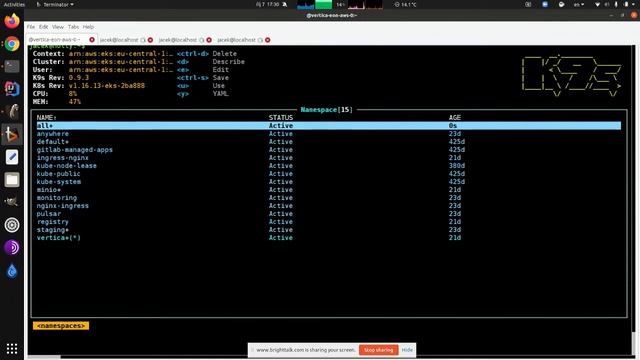Open the Files manager dock icon
Image resolution: width=640 pixels, height=360 pixels.
pyautogui.click(x=12, y=180)
